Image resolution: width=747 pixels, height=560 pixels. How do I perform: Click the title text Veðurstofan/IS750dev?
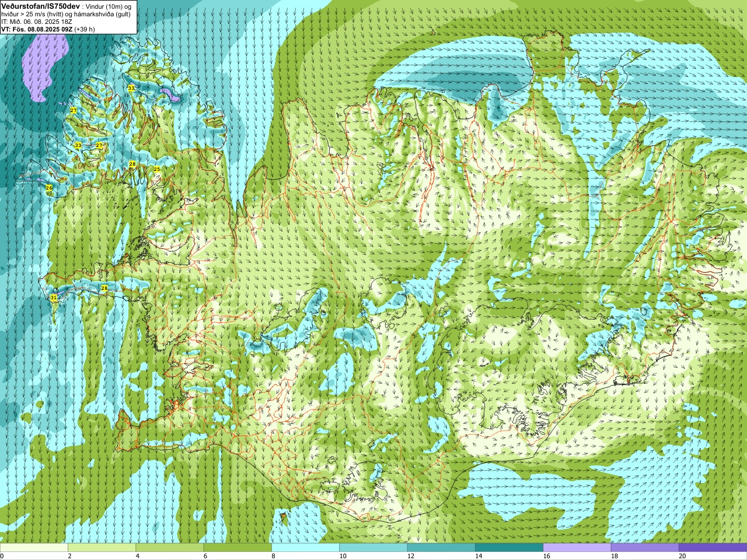point(40,6)
